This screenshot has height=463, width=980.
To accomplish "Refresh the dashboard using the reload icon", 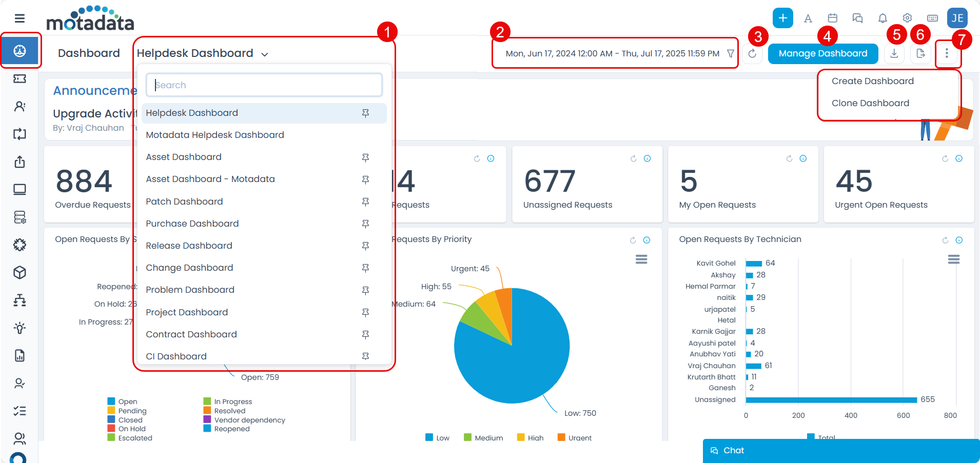I will [x=752, y=54].
